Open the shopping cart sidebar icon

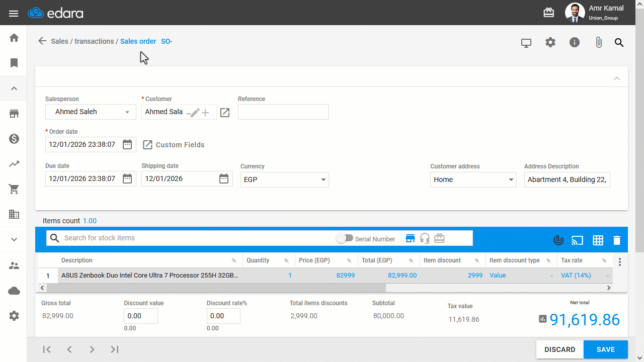pyautogui.click(x=14, y=189)
